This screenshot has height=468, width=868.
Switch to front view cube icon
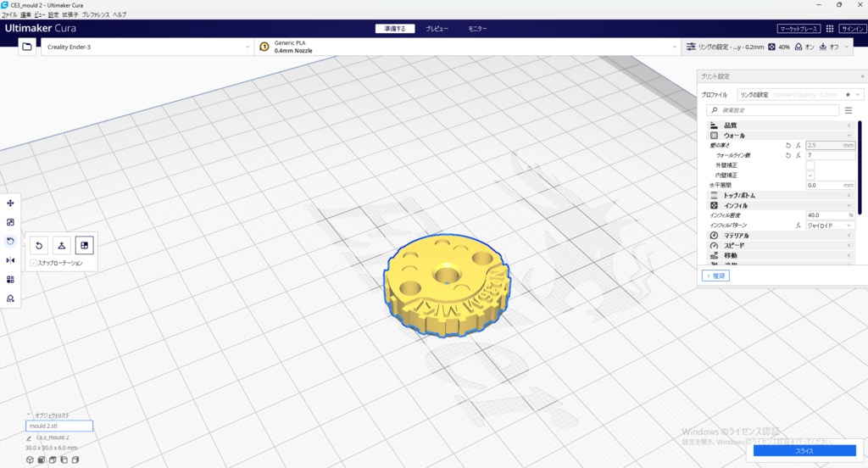pyautogui.click(x=42, y=460)
